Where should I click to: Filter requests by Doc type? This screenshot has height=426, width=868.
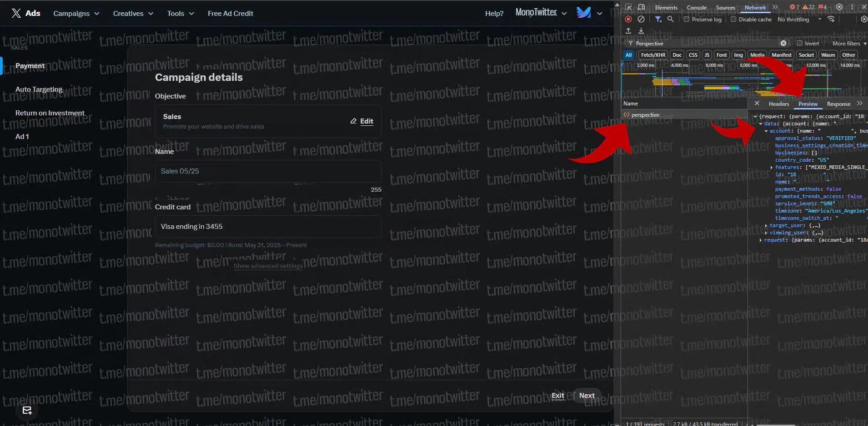677,55
